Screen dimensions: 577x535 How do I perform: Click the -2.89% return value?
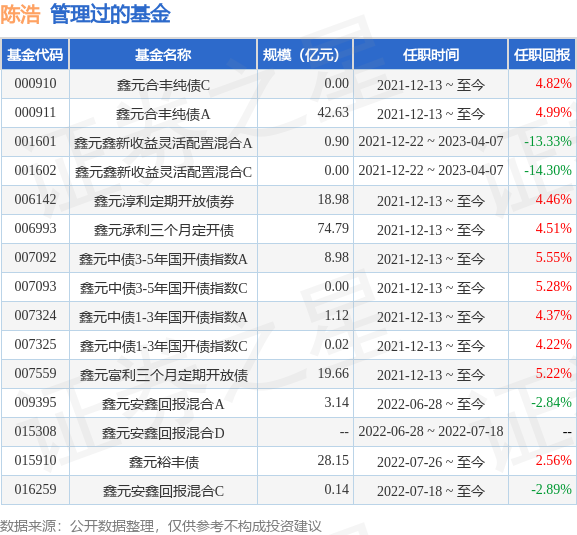pos(551,489)
